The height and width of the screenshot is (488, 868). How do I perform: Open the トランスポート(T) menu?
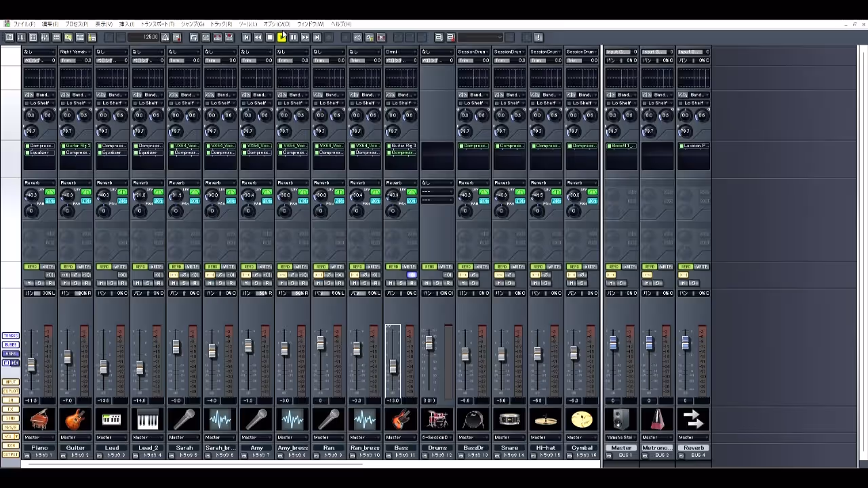pyautogui.click(x=157, y=24)
